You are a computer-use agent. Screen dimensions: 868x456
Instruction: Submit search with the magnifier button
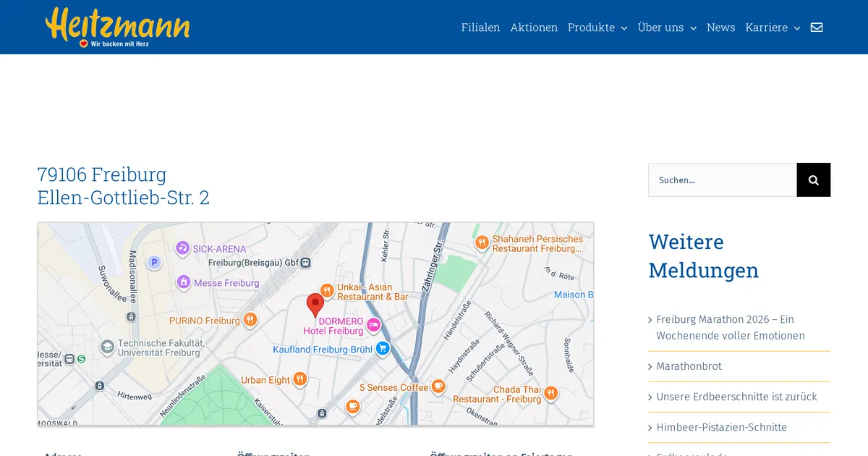pyautogui.click(x=814, y=180)
